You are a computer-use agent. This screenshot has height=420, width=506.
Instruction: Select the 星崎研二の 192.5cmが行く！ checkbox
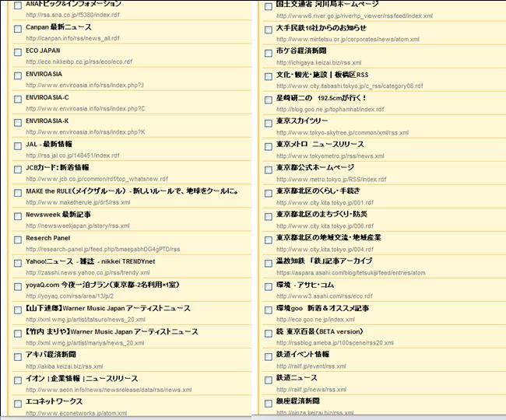coord(269,100)
